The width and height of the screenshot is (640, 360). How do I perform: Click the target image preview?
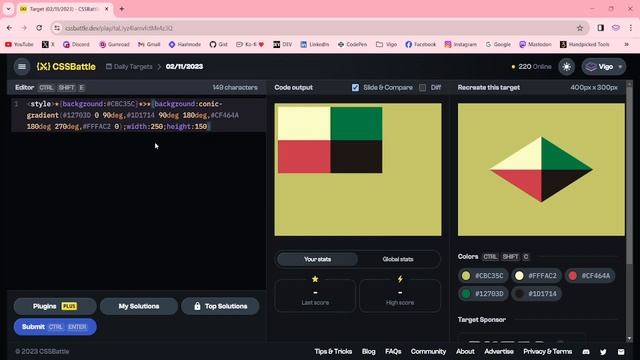pyautogui.click(x=541, y=169)
